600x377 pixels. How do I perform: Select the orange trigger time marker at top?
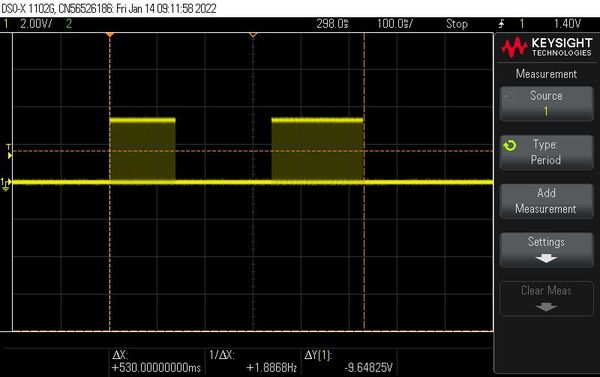pos(110,35)
